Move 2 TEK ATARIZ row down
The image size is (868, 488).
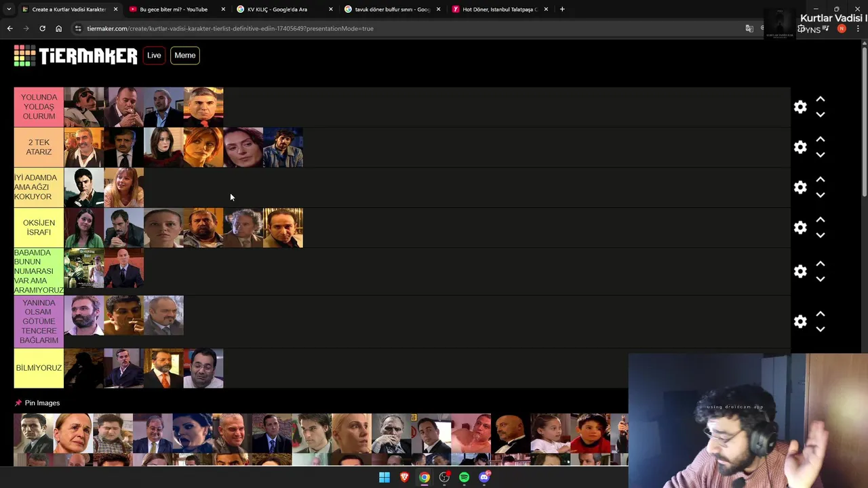tap(821, 155)
